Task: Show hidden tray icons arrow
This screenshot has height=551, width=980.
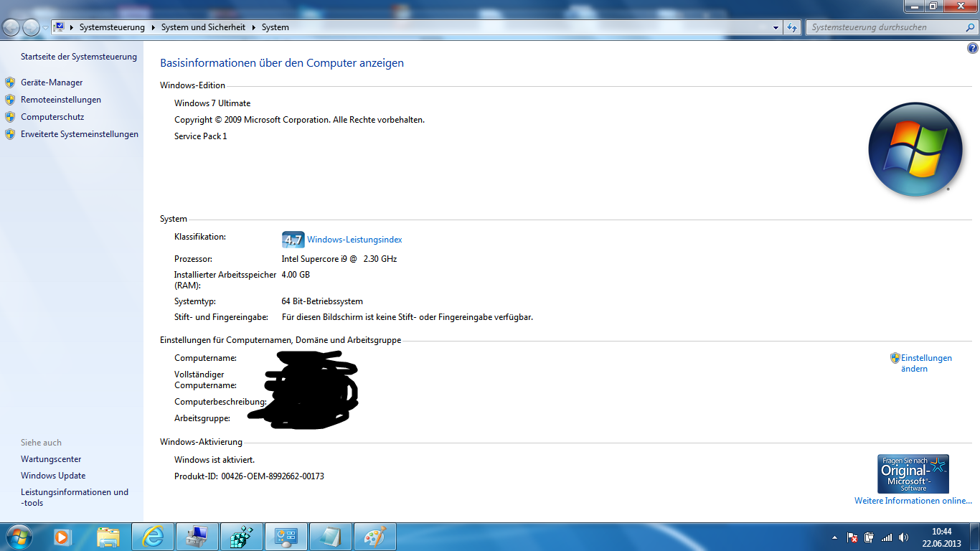Action: pos(834,537)
